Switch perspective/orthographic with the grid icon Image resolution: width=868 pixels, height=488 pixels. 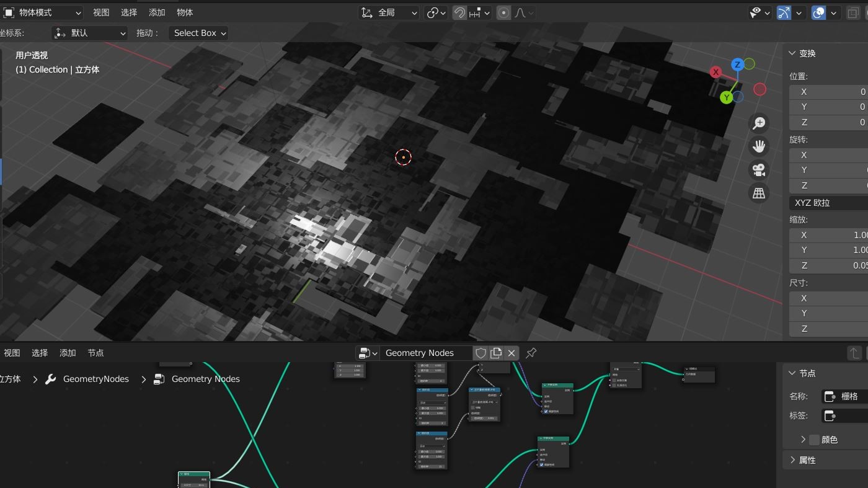click(x=759, y=193)
